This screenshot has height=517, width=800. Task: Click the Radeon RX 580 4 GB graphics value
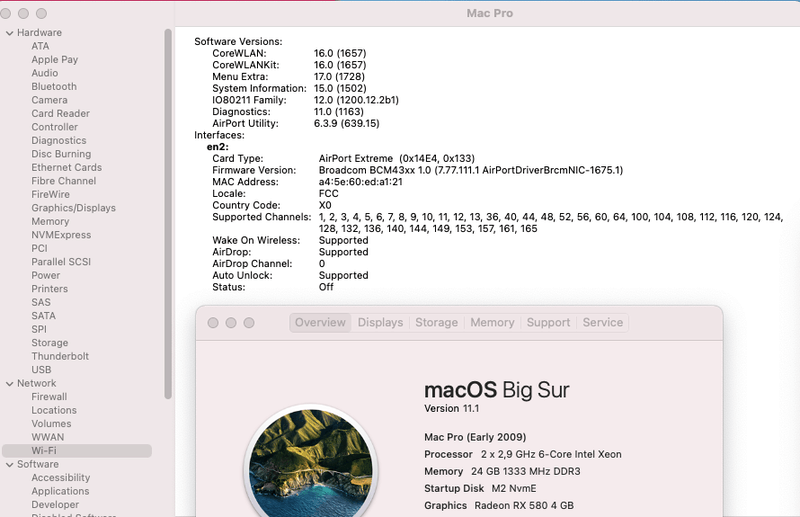(524, 506)
